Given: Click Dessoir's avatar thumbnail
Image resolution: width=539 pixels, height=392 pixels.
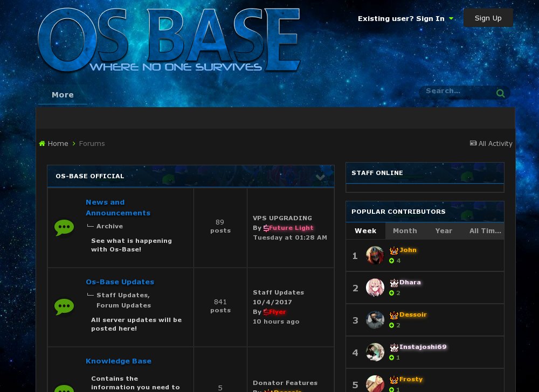Looking at the screenshot, I should (x=375, y=319).
